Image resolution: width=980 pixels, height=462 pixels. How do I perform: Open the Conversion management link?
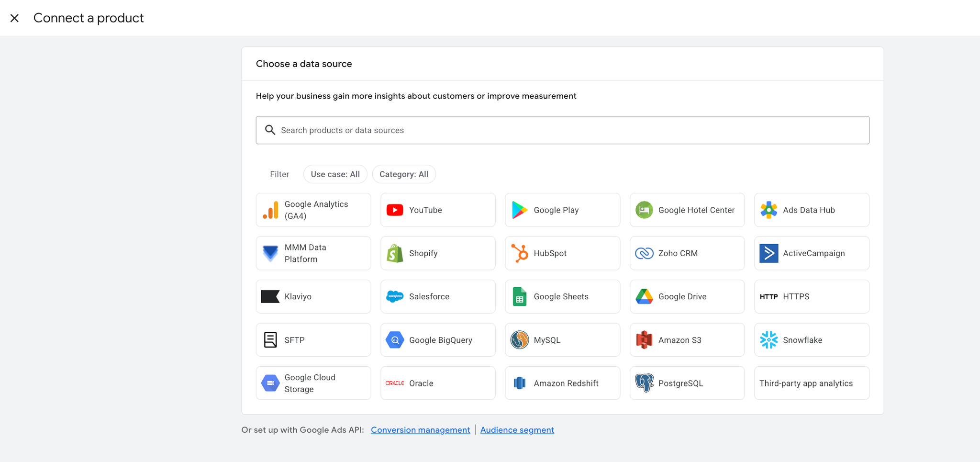421,430
